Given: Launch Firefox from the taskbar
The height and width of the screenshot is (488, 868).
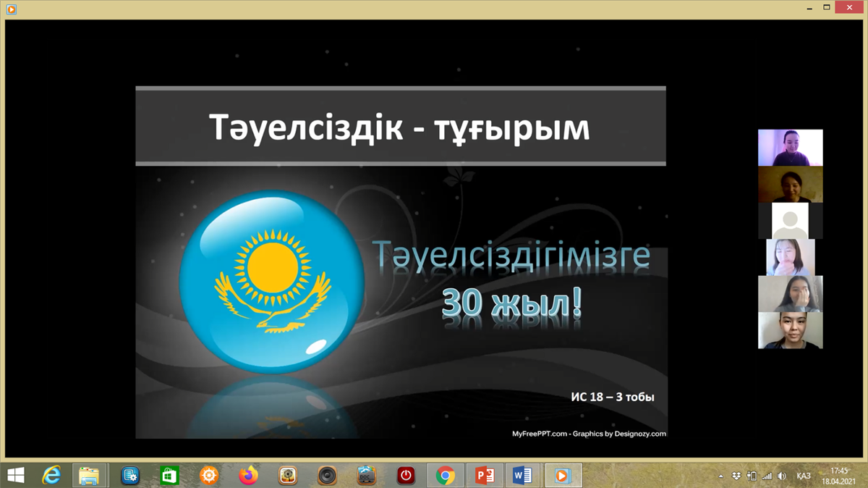Looking at the screenshot, I should (248, 476).
